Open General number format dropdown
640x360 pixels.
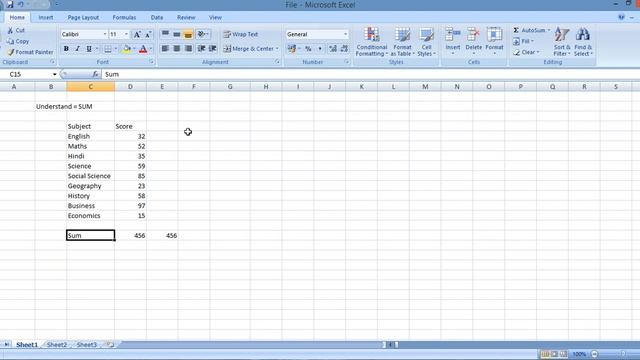pos(345,34)
